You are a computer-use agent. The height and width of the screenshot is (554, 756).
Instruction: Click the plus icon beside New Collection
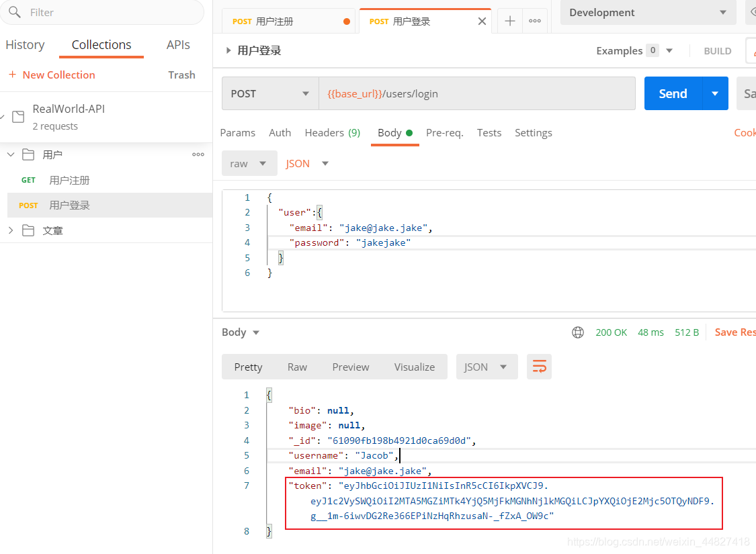tap(13, 75)
